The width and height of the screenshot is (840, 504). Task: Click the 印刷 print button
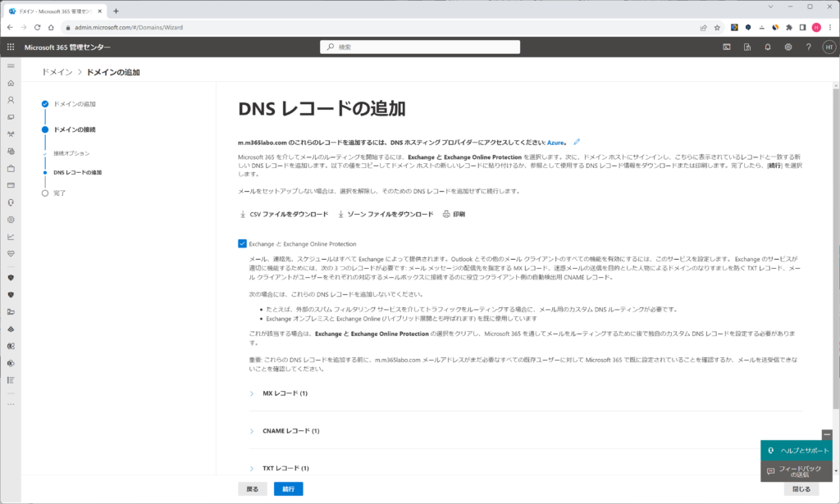[x=454, y=214]
